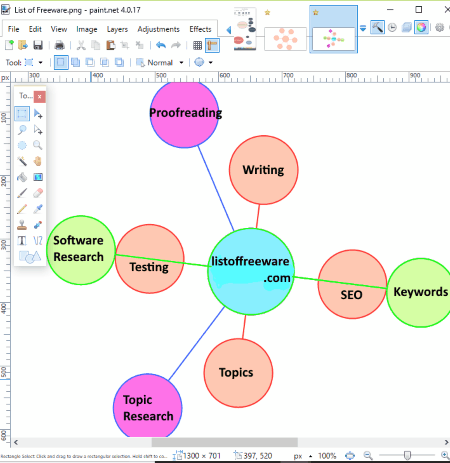Choose Intersect selection mode
The width and height of the screenshot is (450, 463).
105,62
